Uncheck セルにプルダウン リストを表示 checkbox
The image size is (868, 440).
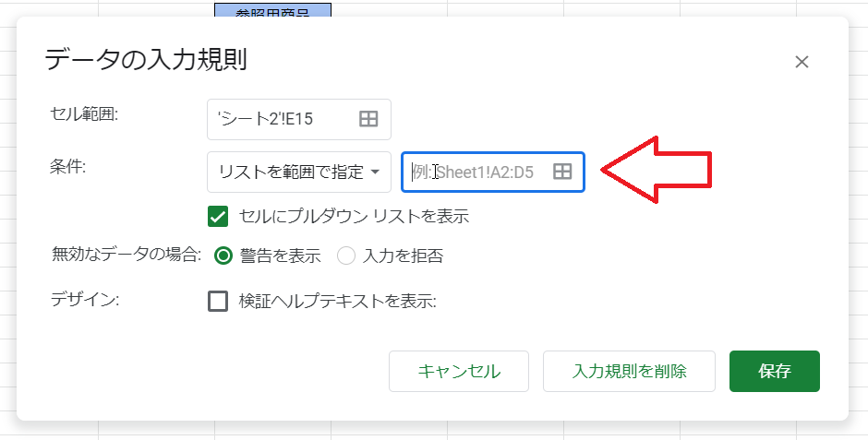pyautogui.click(x=218, y=216)
